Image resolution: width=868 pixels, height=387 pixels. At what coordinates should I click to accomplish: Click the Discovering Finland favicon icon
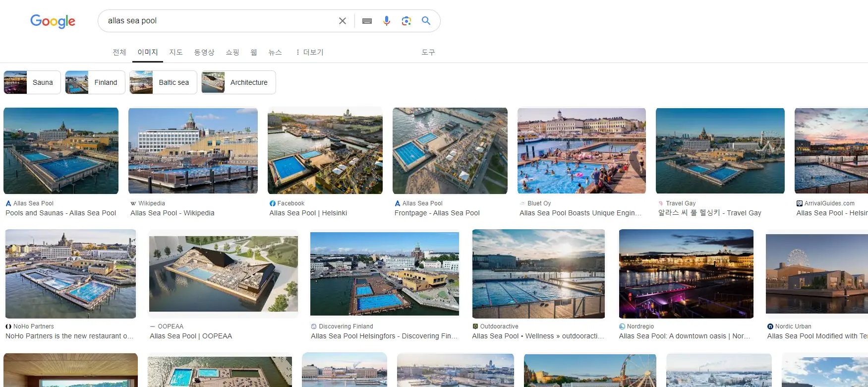click(314, 326)
